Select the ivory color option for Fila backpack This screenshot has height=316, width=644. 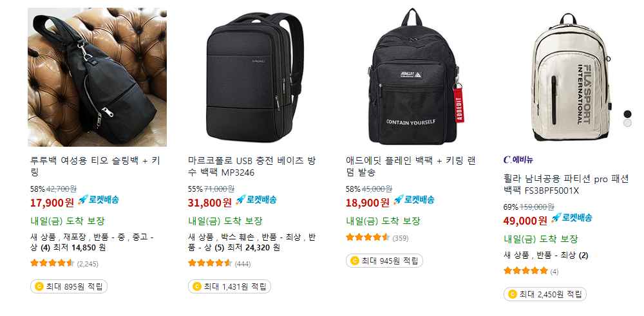point(627,123)
